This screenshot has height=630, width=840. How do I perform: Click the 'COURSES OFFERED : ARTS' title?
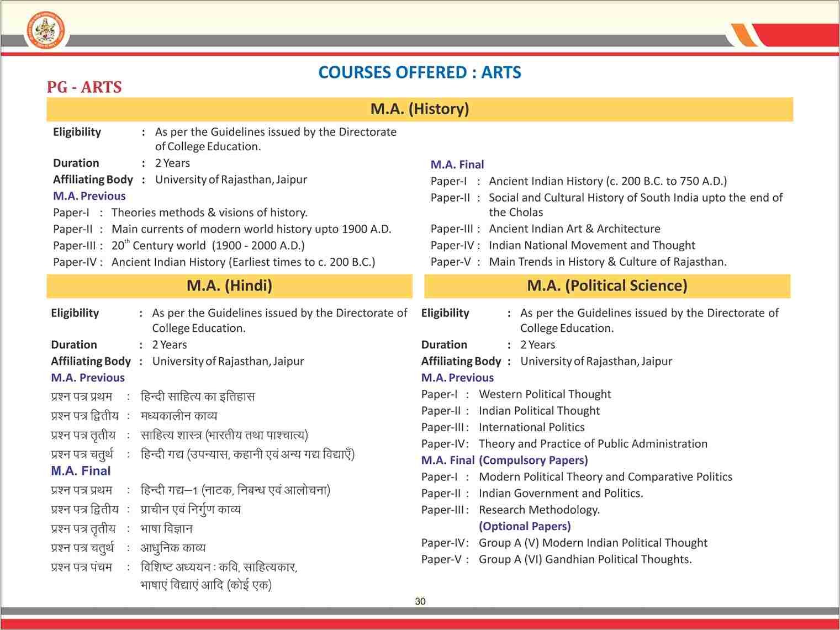tap(420, 72)
